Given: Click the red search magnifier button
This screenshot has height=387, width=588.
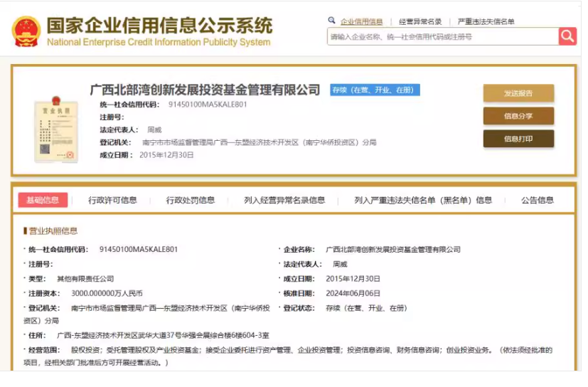Looking at the screenshot, I should tap(567, 36).
